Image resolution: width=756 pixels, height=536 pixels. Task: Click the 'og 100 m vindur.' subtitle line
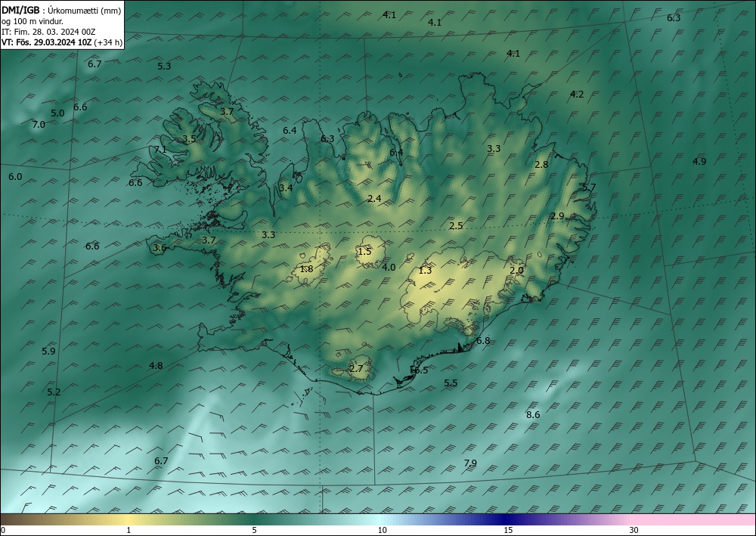[x=33, y=20]
